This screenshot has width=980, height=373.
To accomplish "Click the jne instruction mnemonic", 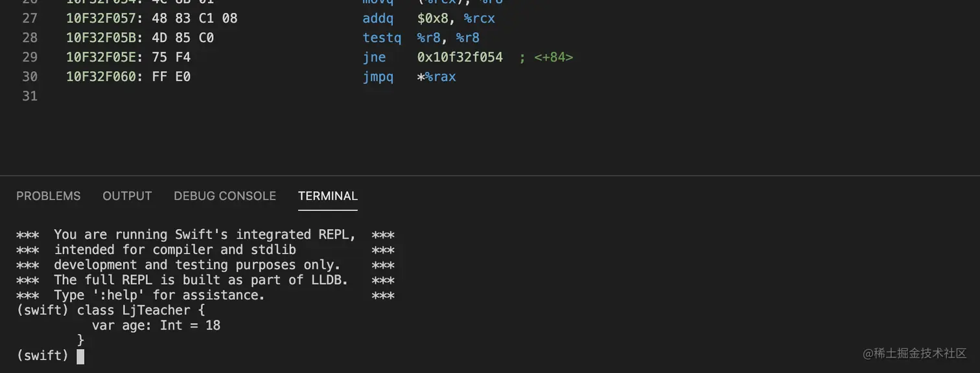I will [x=375, y=57].
